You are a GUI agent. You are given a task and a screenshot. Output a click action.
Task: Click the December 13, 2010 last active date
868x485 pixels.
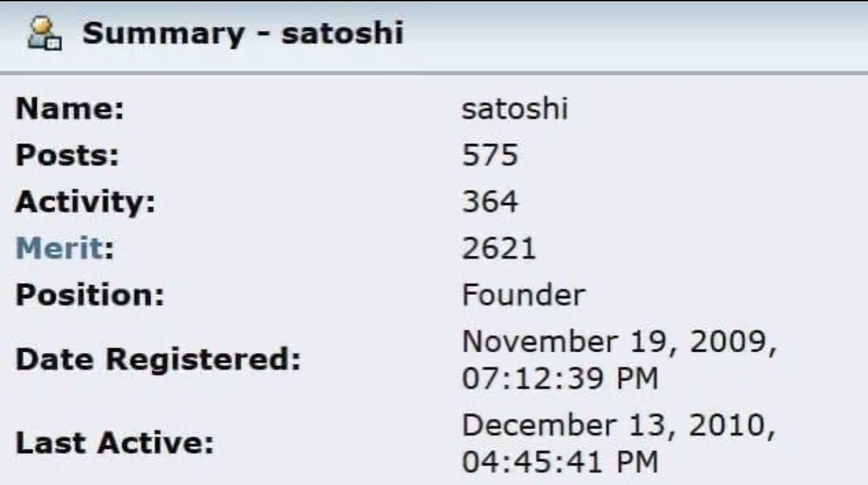617,425
